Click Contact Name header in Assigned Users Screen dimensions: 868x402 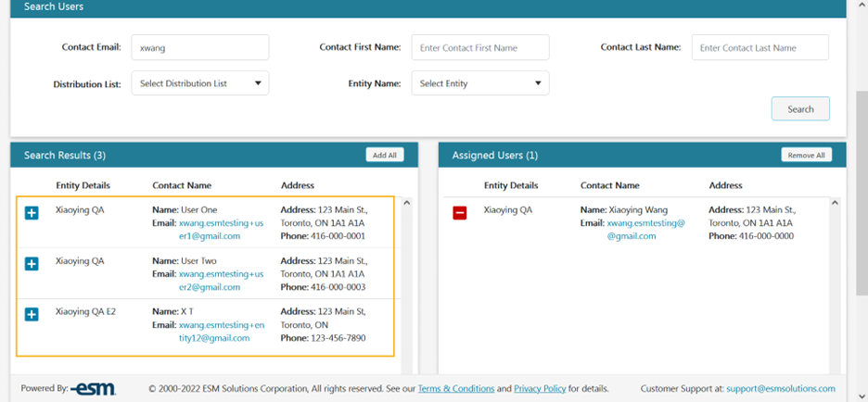610,185
